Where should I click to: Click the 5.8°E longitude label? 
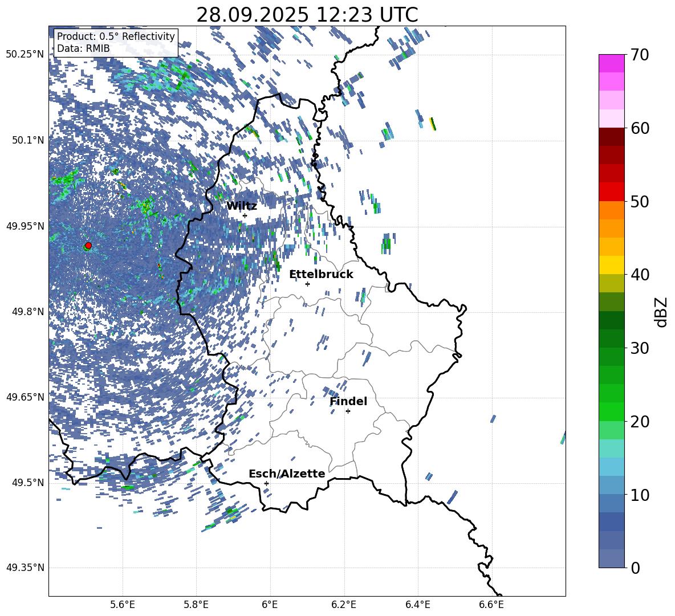tap(196, 605)
